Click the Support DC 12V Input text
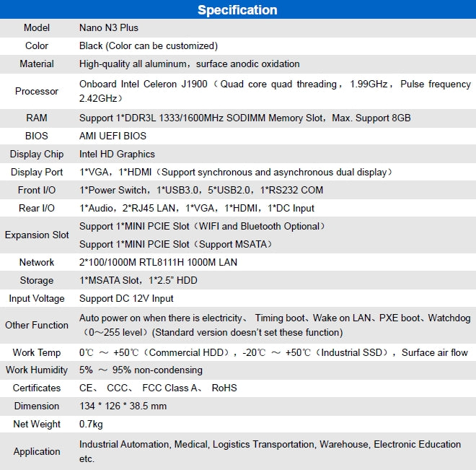Screen dimensions: 476x470 tap(126, 298)
